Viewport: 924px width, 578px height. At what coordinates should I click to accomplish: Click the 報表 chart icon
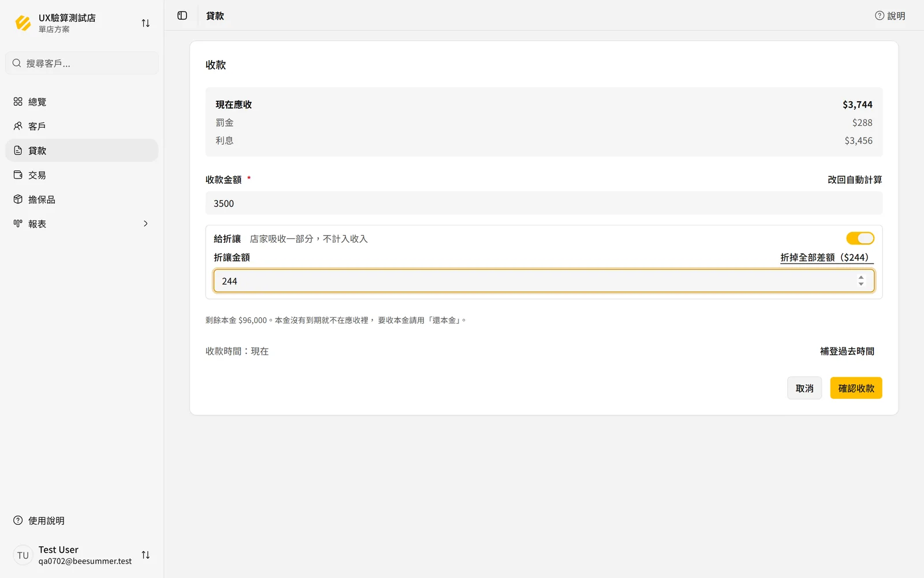click(x=18, y=224)
